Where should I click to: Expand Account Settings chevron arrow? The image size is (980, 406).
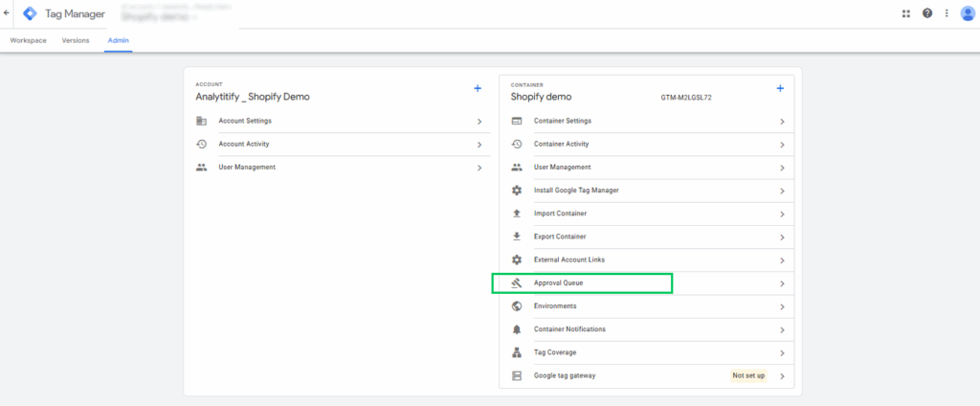click(479, 122)
